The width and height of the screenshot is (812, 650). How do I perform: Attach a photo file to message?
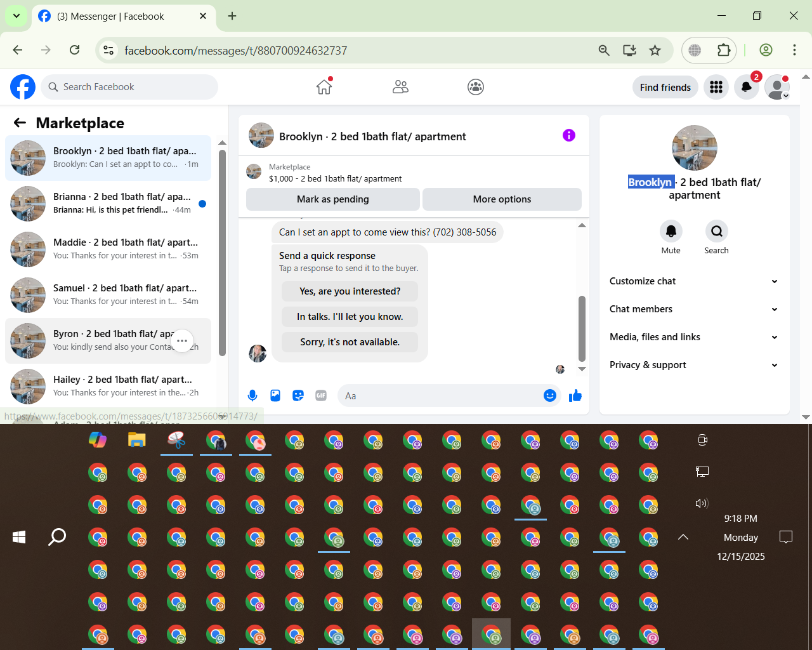[x=275, y=395]
